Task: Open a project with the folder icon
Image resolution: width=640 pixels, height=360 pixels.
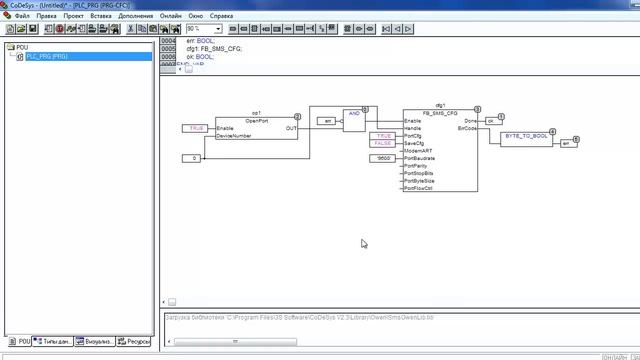Action: click(21, 29)
